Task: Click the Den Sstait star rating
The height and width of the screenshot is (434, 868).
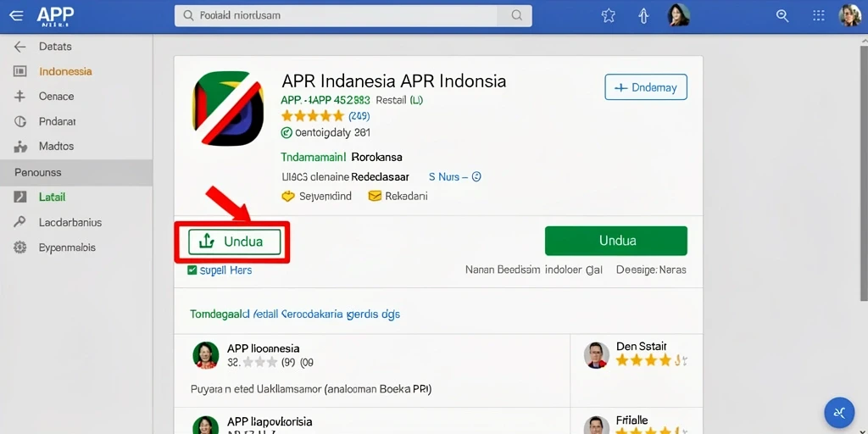Action: (x=651, y=360)
